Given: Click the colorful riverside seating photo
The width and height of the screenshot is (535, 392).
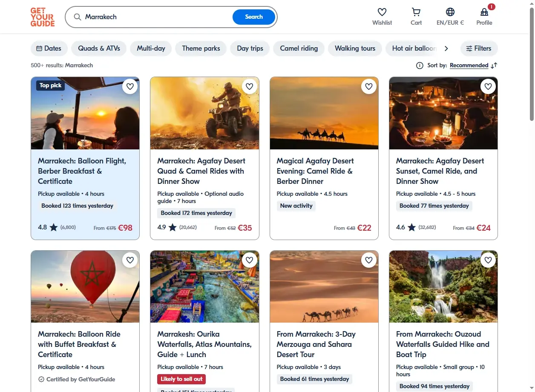Looking at the screenshot, I should [204, 286].
